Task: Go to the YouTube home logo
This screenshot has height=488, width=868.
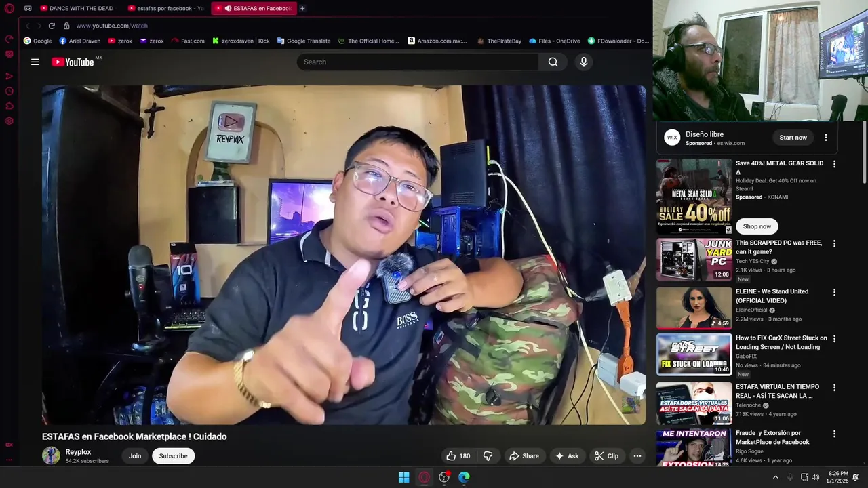Action: (x=73, y=62)
